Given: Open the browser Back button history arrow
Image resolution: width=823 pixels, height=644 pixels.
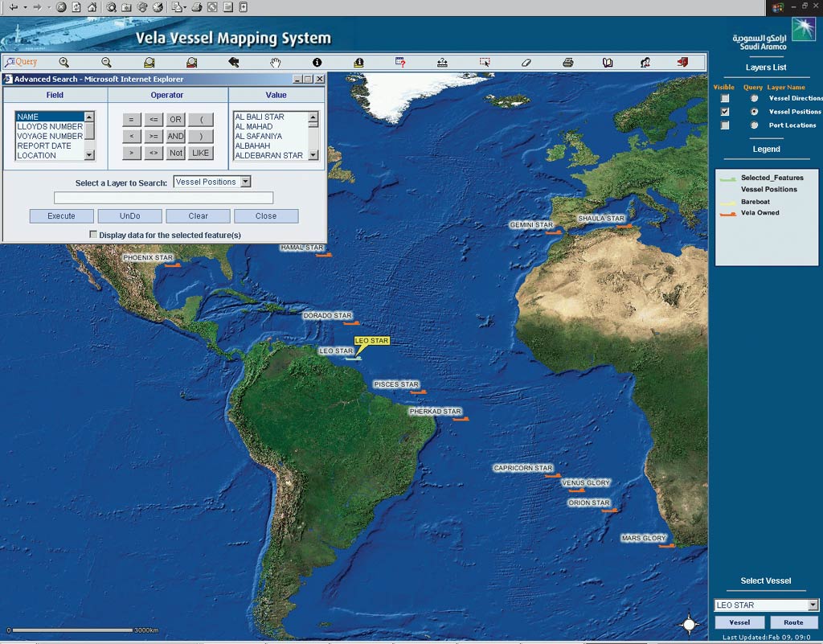Looking at the screenshot, I should 25,7.
